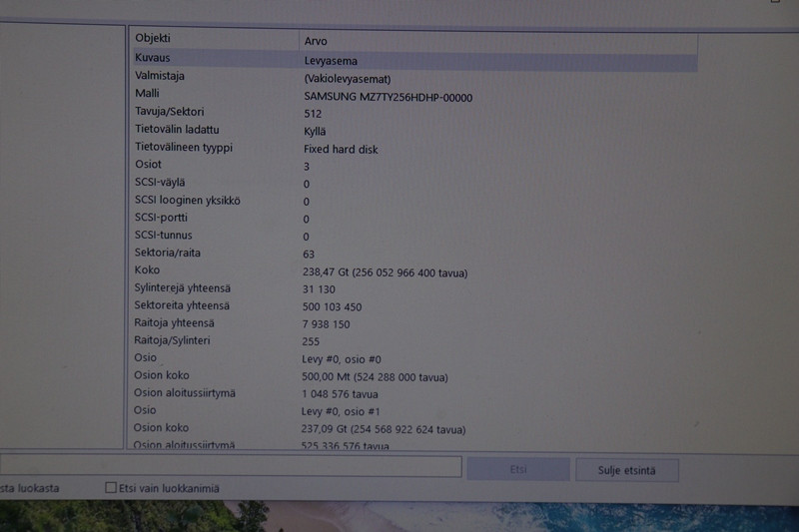Click the 'Levy #0, osio #0' value
This screenshot has height=532, width=799.
click(342, 359)
